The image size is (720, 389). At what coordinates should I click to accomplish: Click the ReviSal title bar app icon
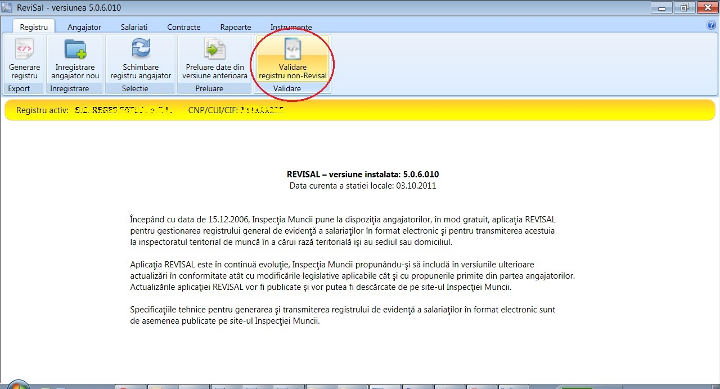pos(7,8)
